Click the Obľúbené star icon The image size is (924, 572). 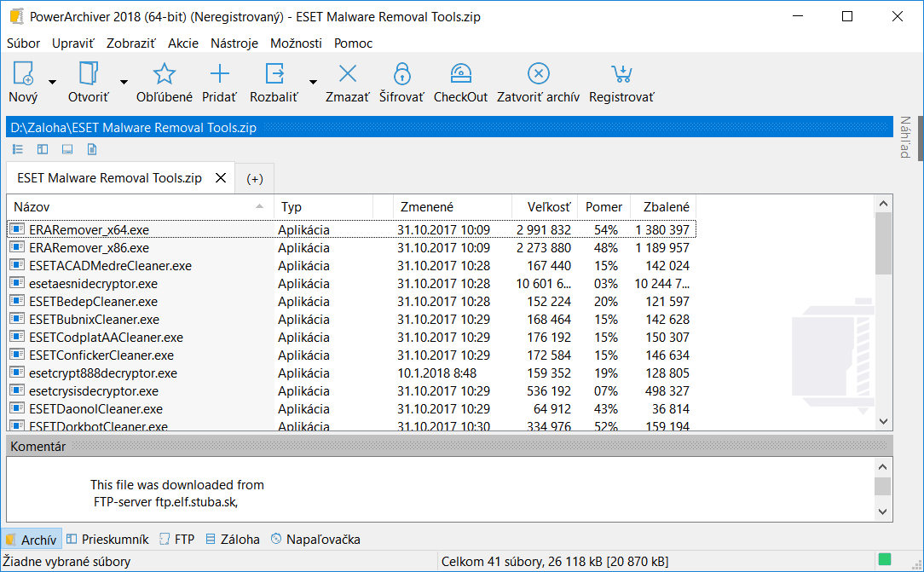[165, 74]
